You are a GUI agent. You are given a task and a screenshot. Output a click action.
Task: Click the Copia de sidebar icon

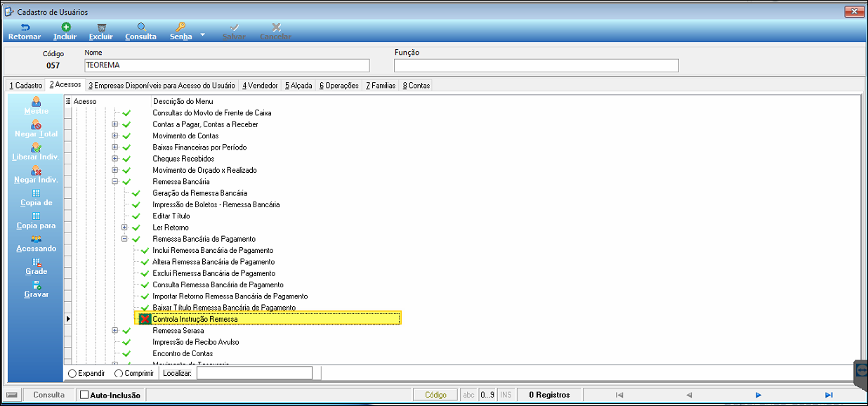(36, 193)
